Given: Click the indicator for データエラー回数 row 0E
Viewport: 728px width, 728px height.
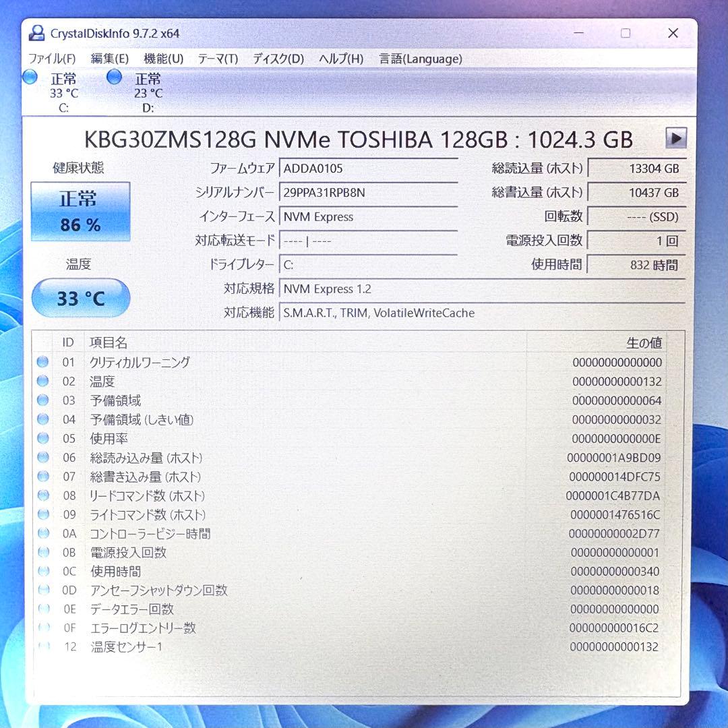Looking at the screenshot, I should [42, 609].
